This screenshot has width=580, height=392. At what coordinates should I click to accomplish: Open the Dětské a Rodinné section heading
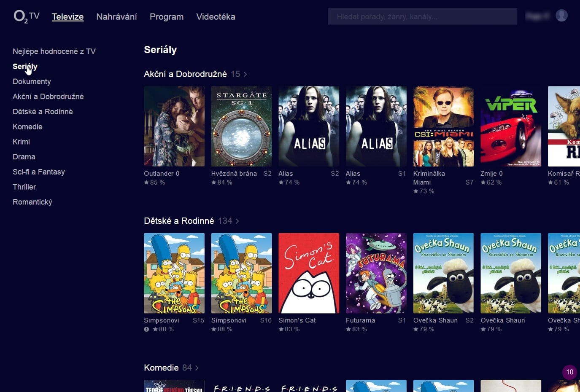[179, 221]
